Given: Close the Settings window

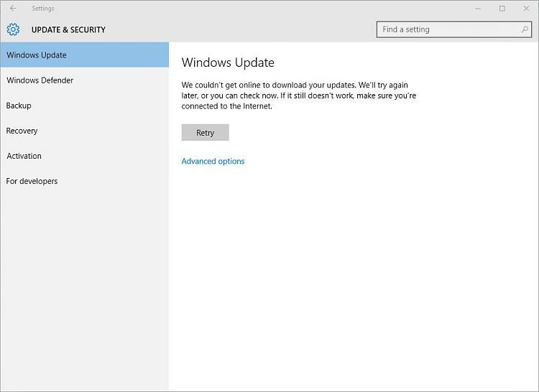Looking at the screenshot, I should [x=526, y=8].
